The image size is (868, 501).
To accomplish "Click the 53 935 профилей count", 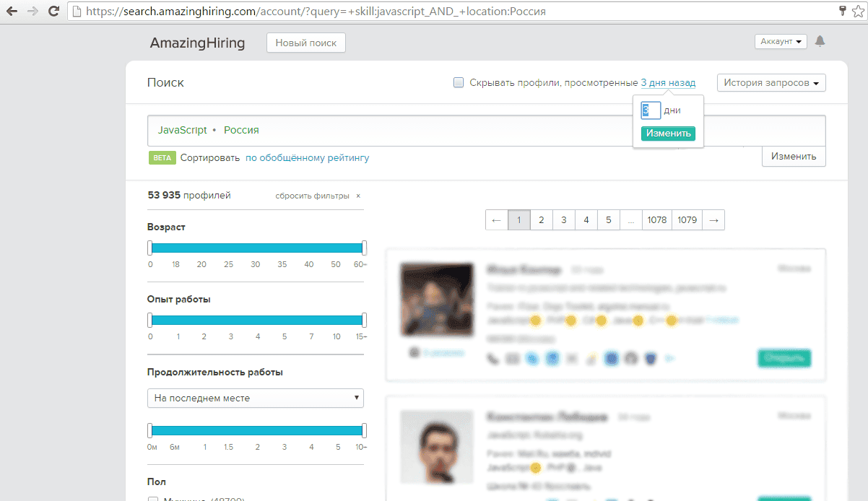I will (189, 195).
